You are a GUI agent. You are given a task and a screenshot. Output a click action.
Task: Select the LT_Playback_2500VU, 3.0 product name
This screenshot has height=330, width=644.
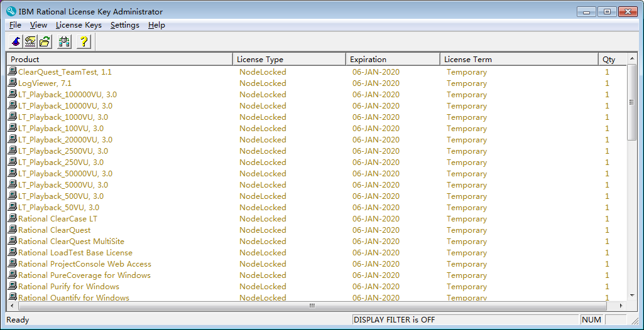tap(63, 151)
